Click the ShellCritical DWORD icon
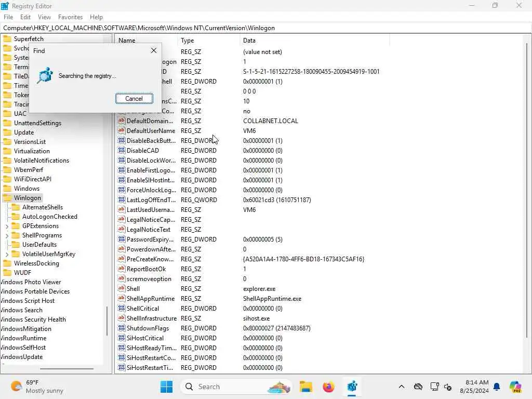The height and width of the screenshot is (399, 532). point(122,308)
